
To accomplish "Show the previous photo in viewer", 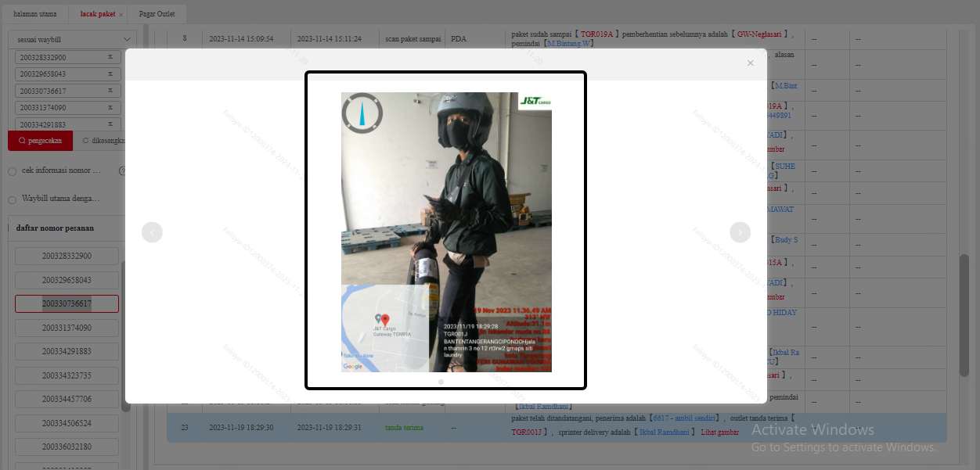I will pyautogui.click(x=152, y=232).
